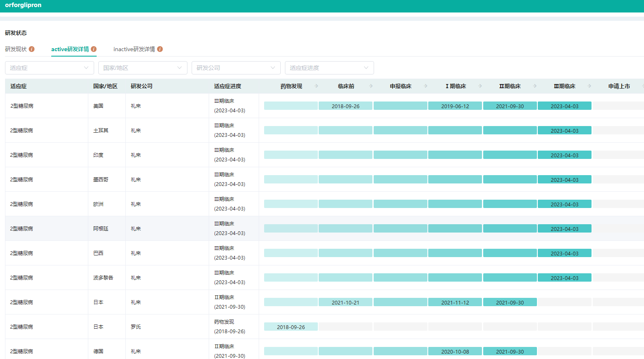Click arrow icon after III期临床 column header

589,86
